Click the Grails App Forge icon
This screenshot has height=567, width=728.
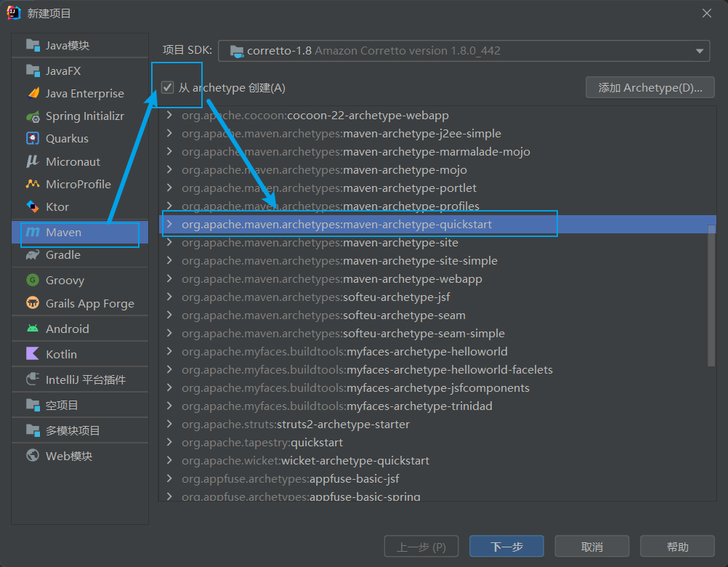33,303
